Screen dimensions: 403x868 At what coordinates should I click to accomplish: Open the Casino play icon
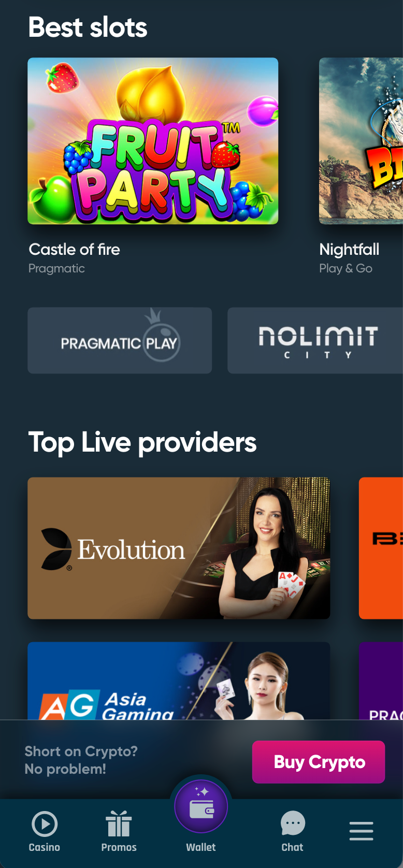[x=45, y=823]
